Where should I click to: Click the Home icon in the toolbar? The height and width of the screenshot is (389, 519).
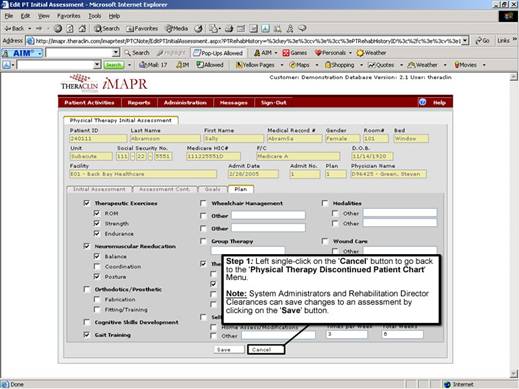pyautogui.click(x=82, y=29)
